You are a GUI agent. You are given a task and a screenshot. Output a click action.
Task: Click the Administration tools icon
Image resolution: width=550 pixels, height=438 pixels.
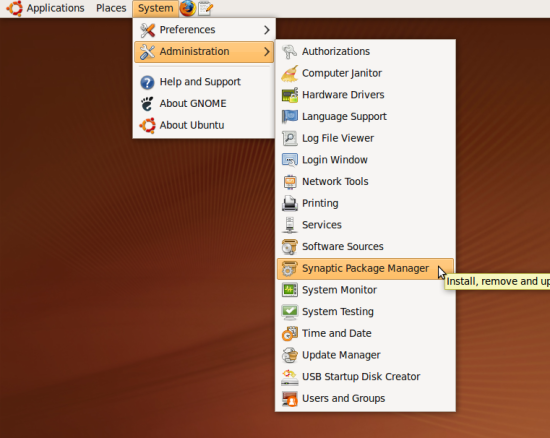[147, 52]
